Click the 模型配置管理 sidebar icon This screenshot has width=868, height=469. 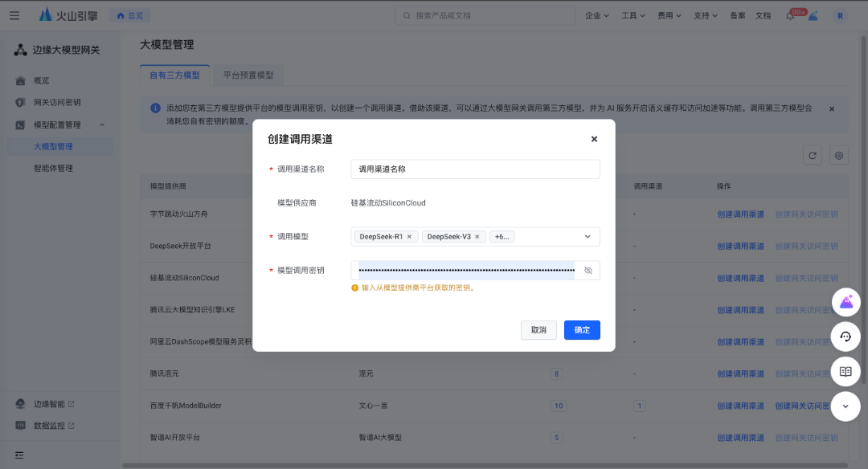[x=20, y=125]
